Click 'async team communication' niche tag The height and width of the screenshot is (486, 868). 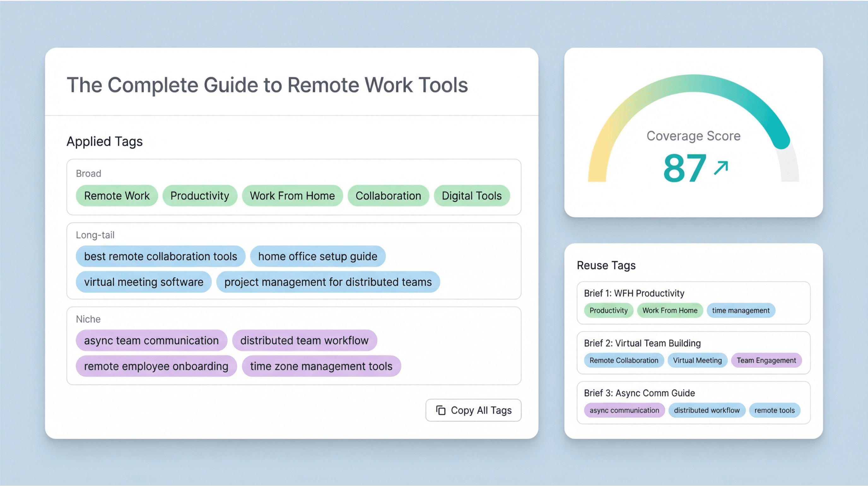click(x=151, y=340)
